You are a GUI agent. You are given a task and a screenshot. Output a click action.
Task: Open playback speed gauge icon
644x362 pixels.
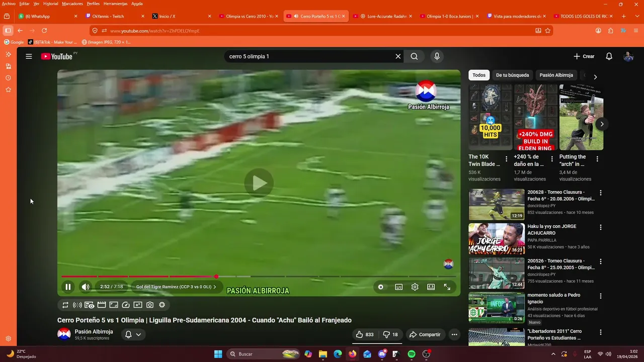tap(126, 305)
